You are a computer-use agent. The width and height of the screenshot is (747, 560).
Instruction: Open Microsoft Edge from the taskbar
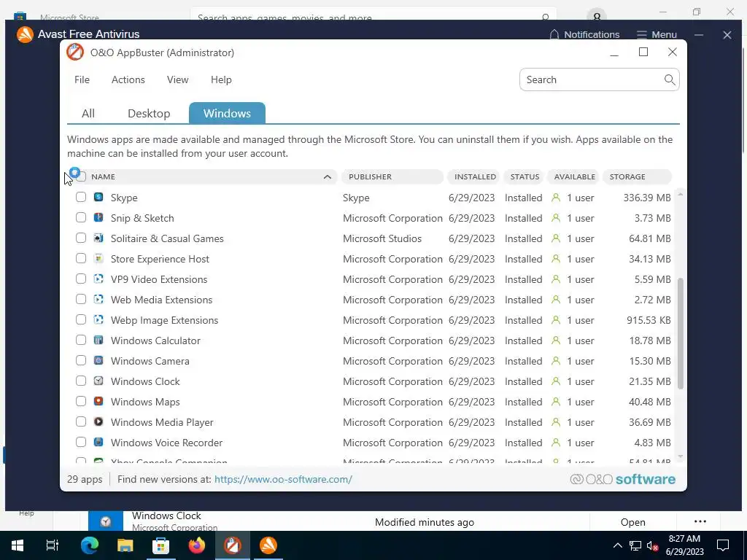coord(89,545)
